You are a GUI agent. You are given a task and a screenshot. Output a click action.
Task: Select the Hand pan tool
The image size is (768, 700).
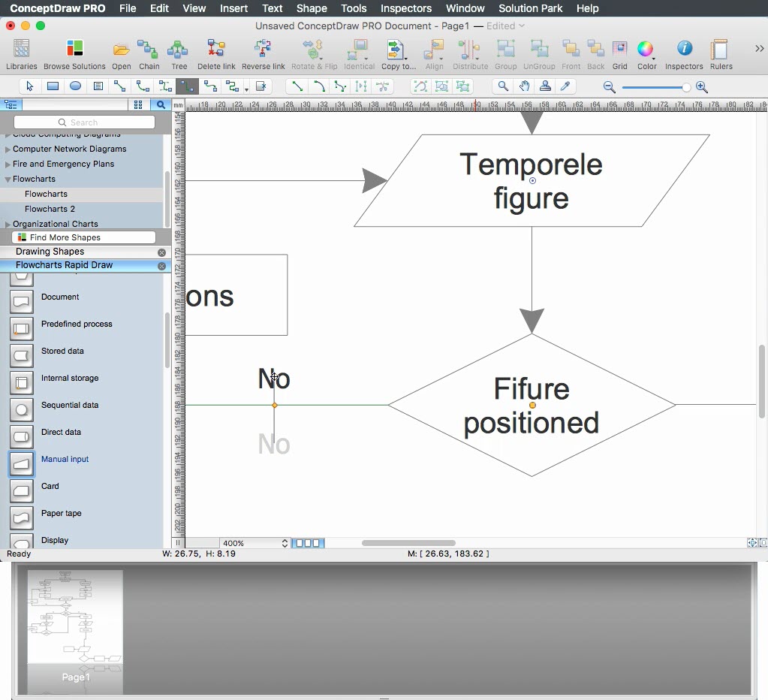coord(524,86)
